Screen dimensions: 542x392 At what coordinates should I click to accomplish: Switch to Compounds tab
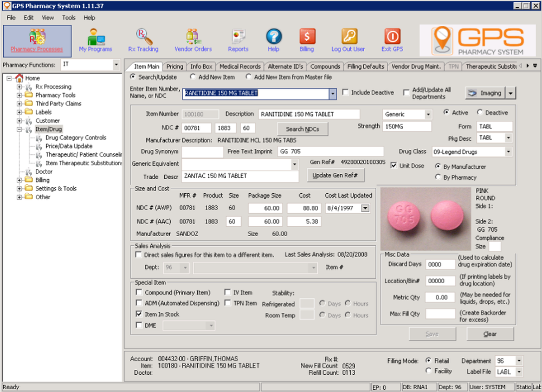(325, 66)
